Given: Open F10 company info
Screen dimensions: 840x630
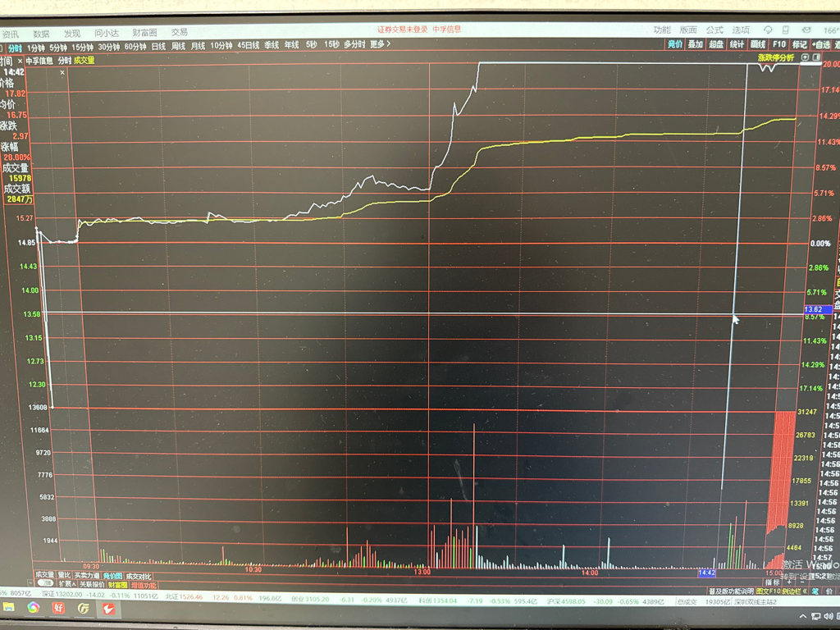Looking at the screenshot, I should tap(779, 44).
